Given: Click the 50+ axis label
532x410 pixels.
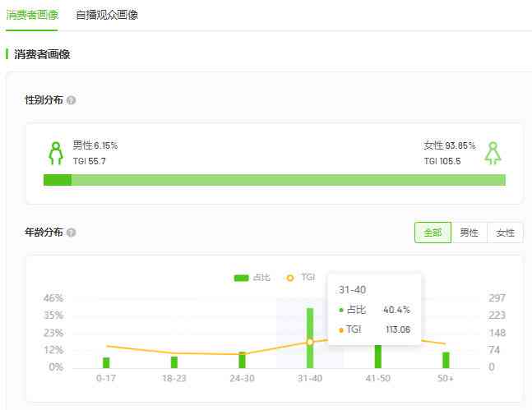Looking at the screenshot, I should click(x=446, y=378).
